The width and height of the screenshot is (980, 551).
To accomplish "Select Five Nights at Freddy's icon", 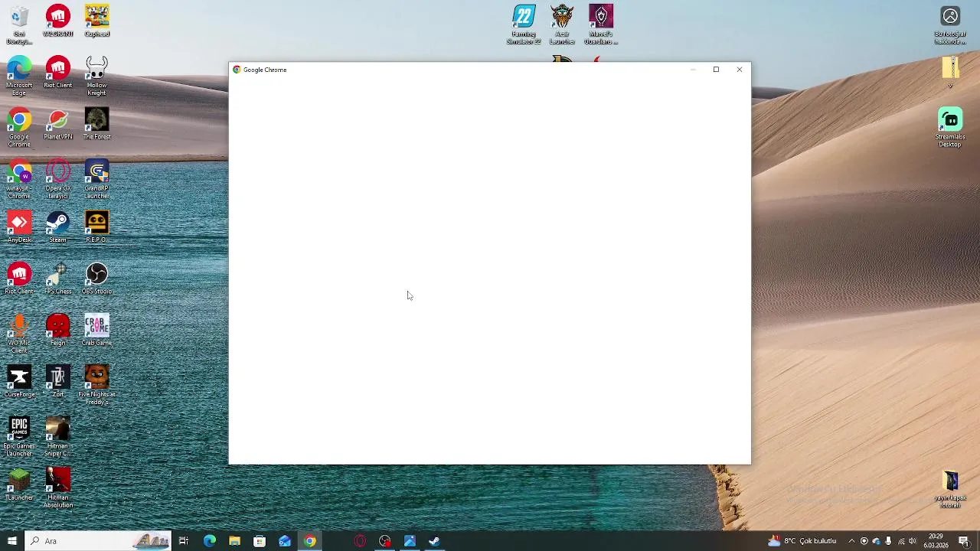I will [x=96, y=385].
